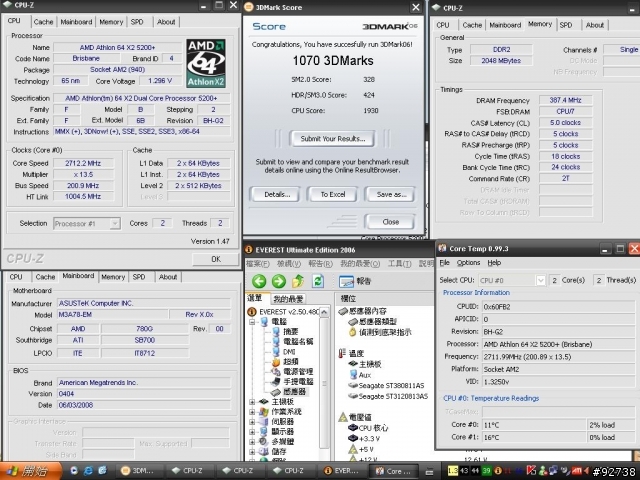Click the 1070 3DMarks score text

tap(333, 61)
